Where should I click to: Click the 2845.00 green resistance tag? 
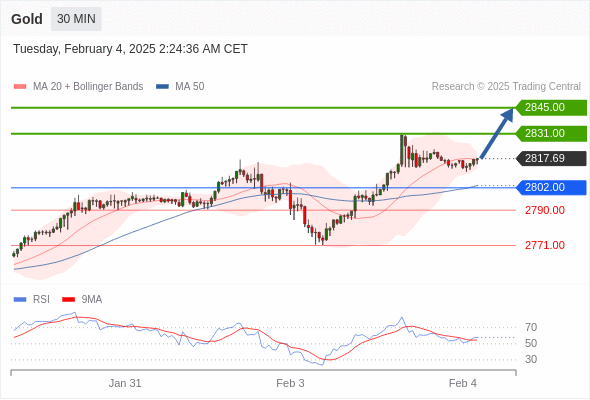[x=551, y=107]
